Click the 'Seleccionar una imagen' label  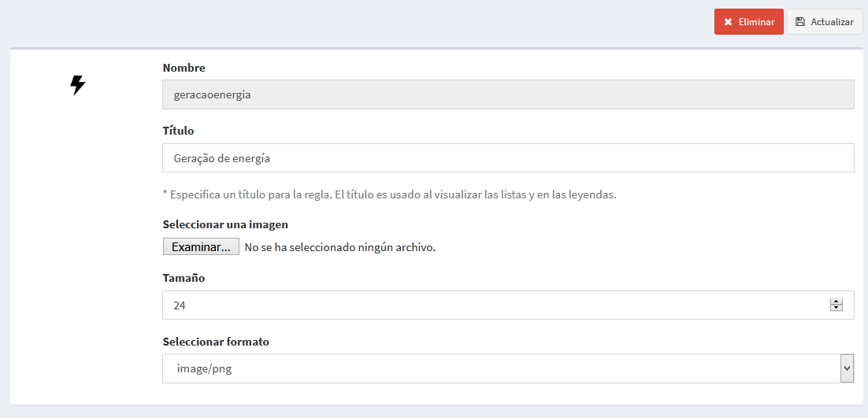pyautogui.click(x=225, y=224)
